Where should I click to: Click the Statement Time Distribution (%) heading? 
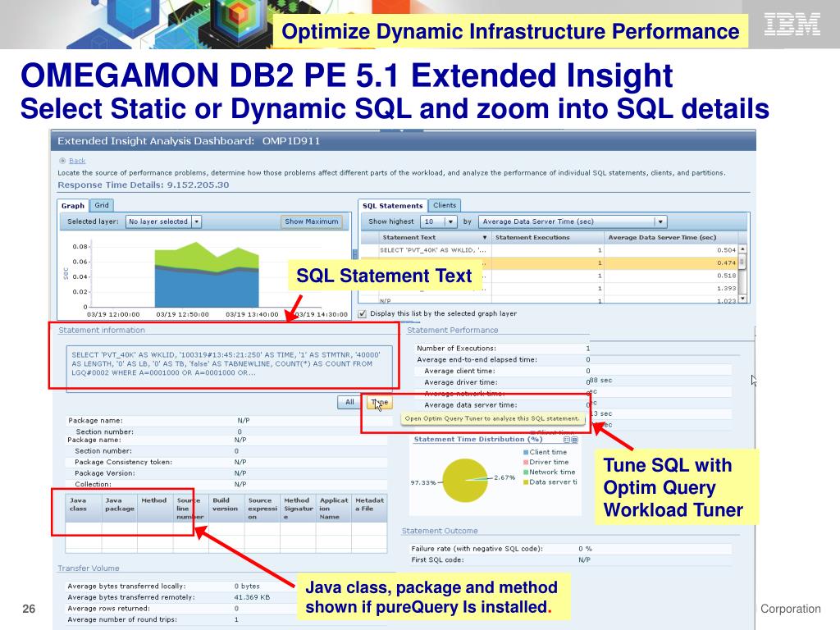[478, 440]
